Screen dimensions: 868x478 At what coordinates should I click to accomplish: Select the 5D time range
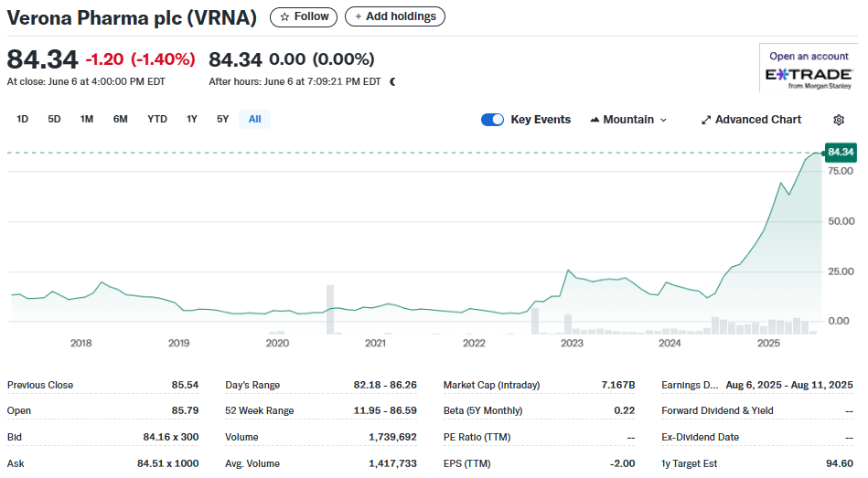54,119
